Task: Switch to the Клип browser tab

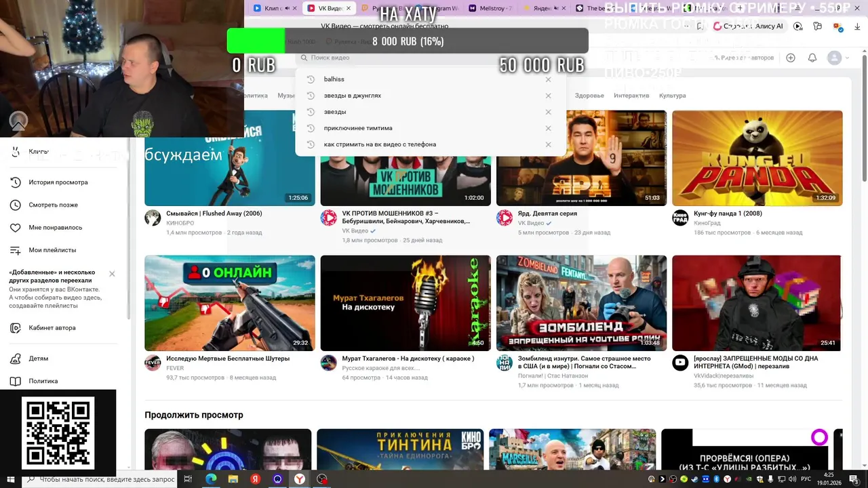Action: pos(275,8)
